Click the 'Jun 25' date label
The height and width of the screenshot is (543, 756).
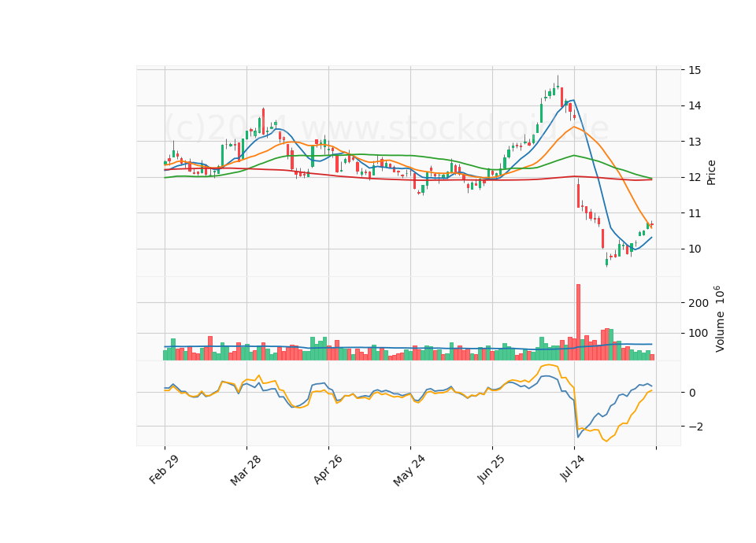click(x=491, y=469)
